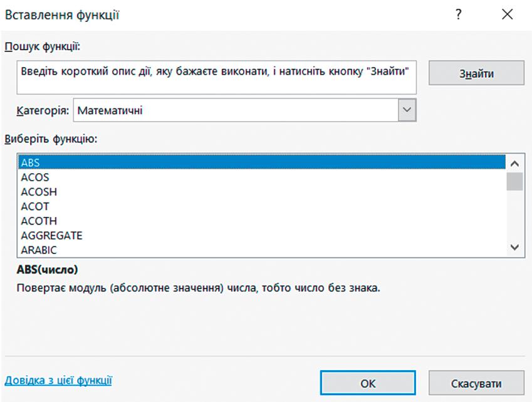Open the Категорія dropdown arrow

pos(407,110)
